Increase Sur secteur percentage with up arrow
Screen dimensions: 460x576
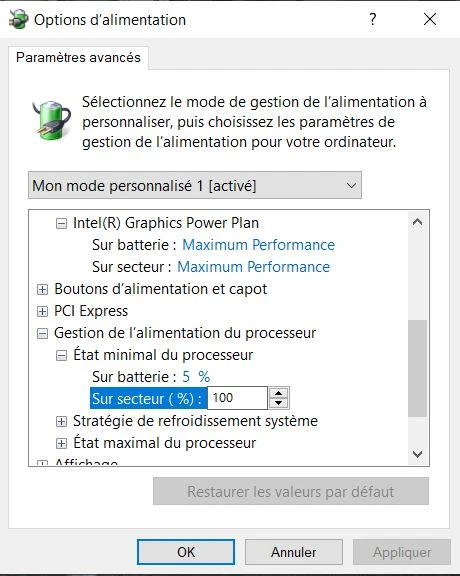click(x=278, y=393)
